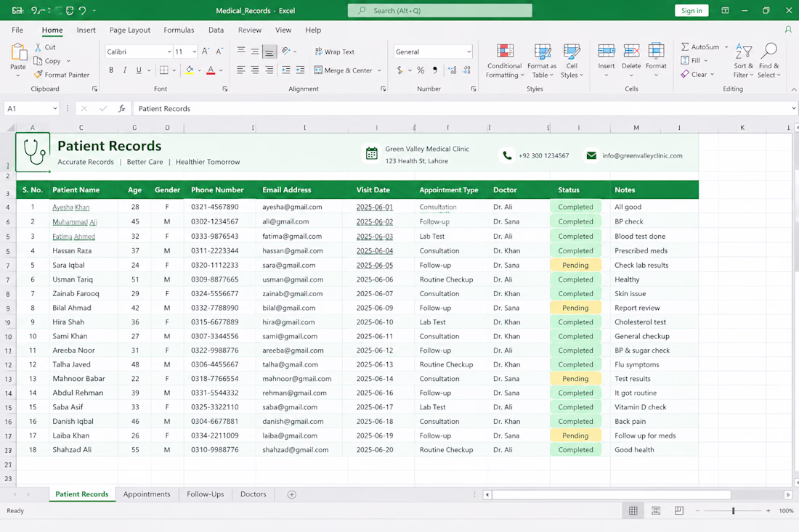Toggle Wrap Text
Viewport: 799px width, 532px height.
[334, 52]
